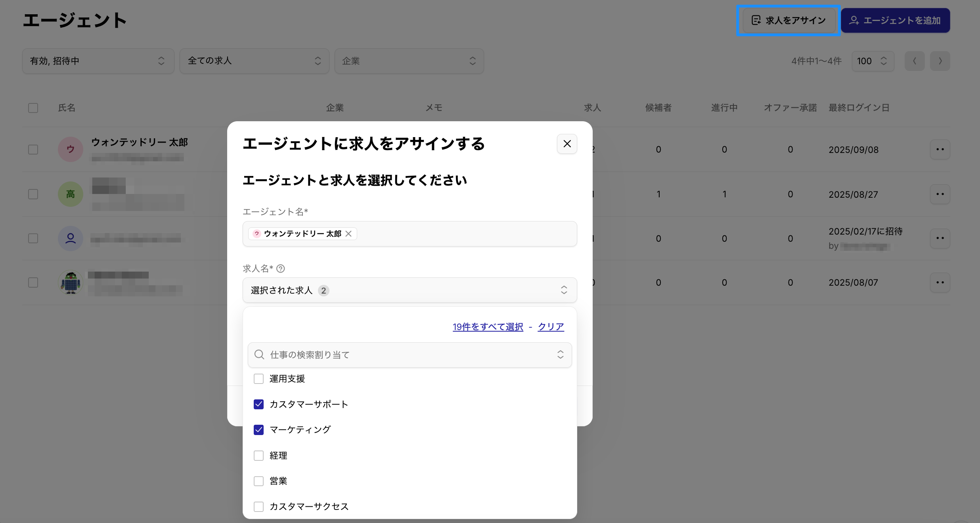This screenshot has width=980, height=523.
Task: Toggle the select-all checkbox in the table header
Action: pos(33,108)
